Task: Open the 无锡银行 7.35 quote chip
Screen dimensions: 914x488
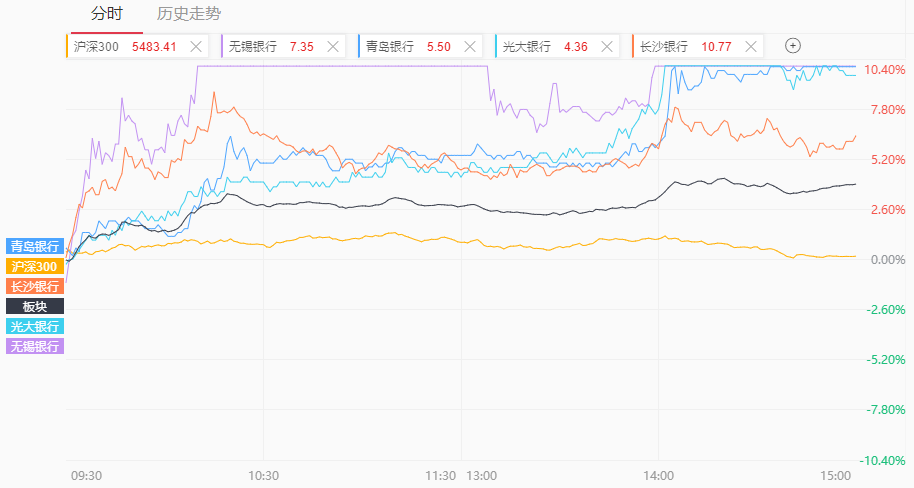Action: tap(271, 47)
